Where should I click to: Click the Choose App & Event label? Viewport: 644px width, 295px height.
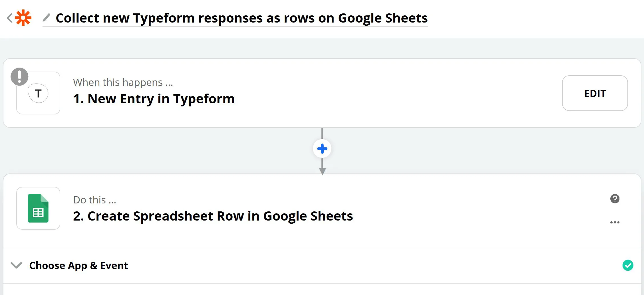tap(78, 266)
